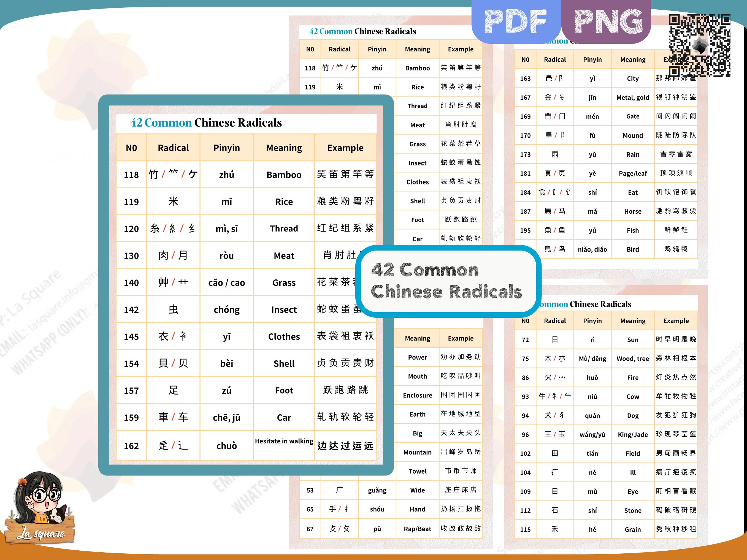Click the 'Stone' meaning cell
Screen dimensions: 747x560
point(632,510)
